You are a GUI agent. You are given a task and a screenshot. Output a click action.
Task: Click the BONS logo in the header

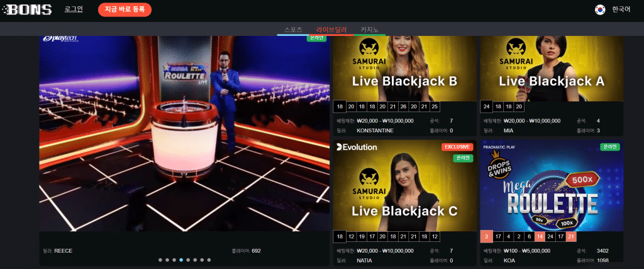(26, 9)
